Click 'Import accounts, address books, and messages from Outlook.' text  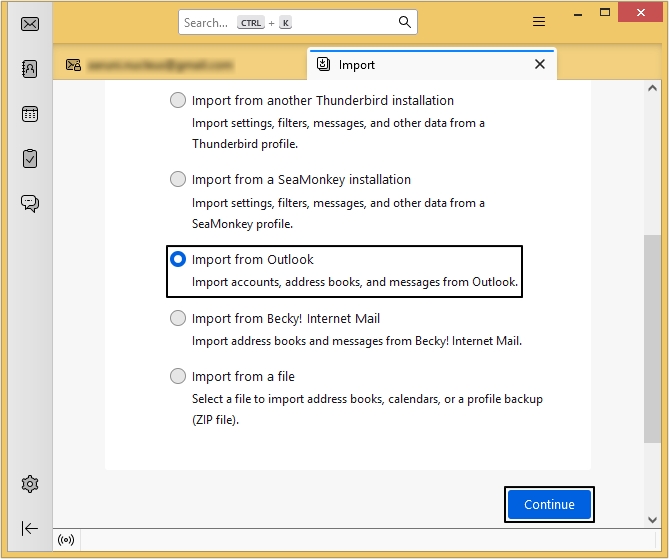point(355,282)
